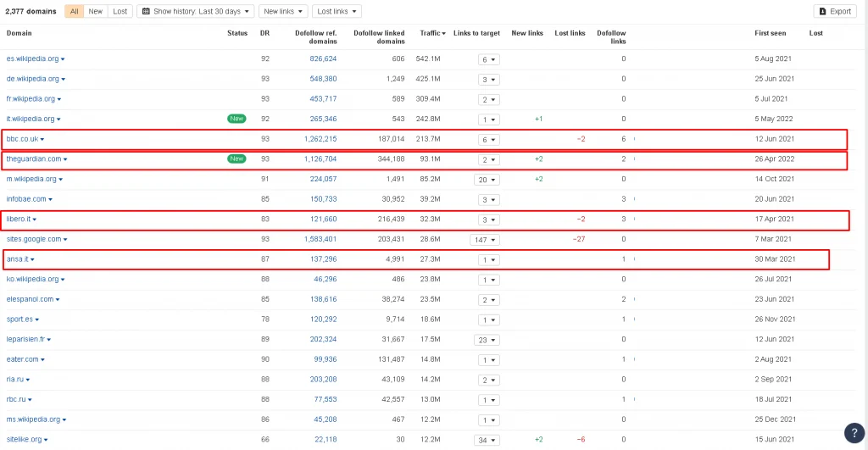Open the help question mark button
This screenshot has width=868, height=450.
point(854,433)
